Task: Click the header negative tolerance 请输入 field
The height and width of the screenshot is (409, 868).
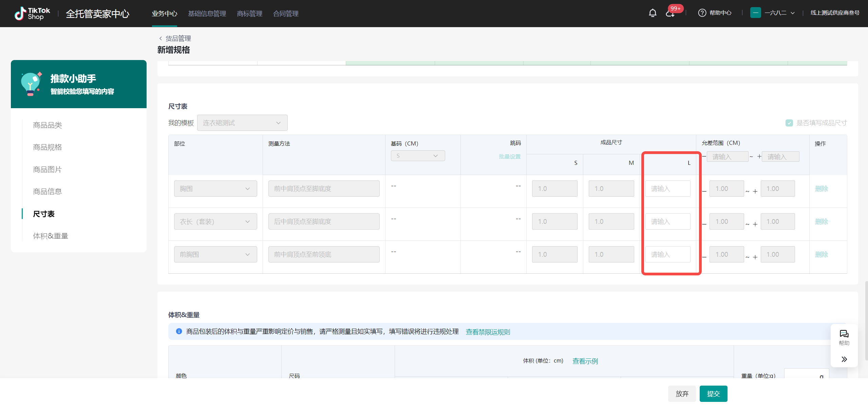Action: (727, 157)
